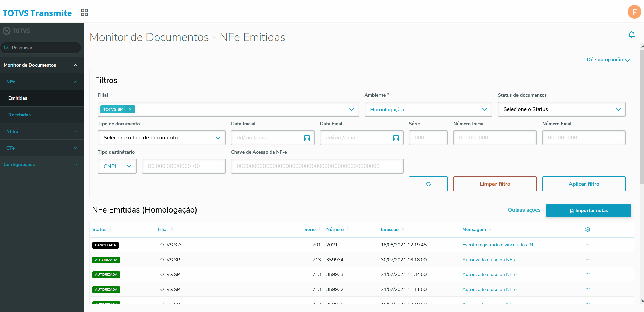Open the user avatar F menu

[634, 12]
